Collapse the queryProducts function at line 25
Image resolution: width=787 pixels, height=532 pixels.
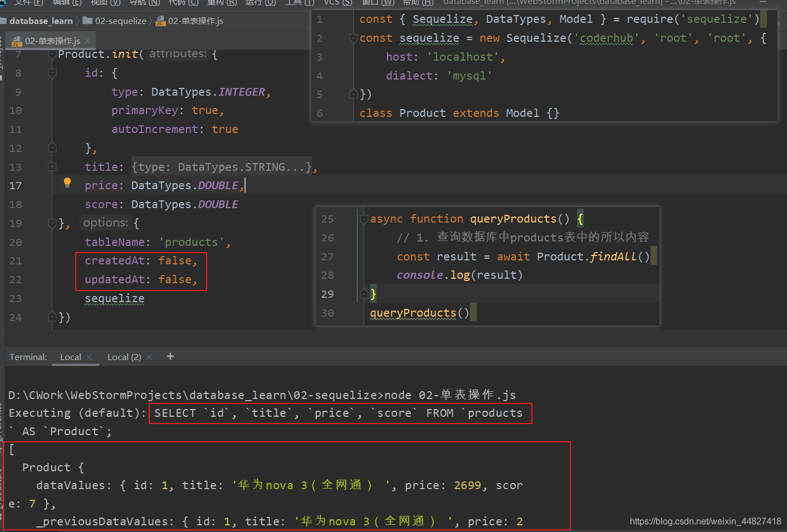coord(364,219)
